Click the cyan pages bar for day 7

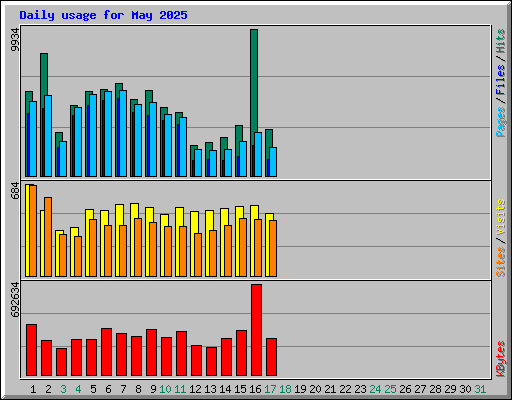tap(123, 133)
